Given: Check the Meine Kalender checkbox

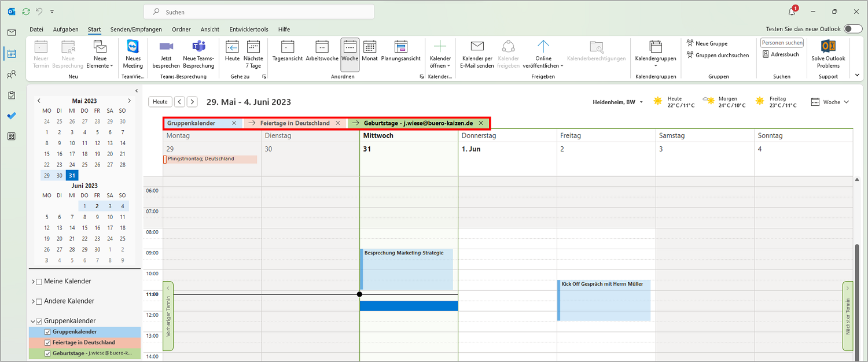Looking at the screenshot, I should [39, 282].
